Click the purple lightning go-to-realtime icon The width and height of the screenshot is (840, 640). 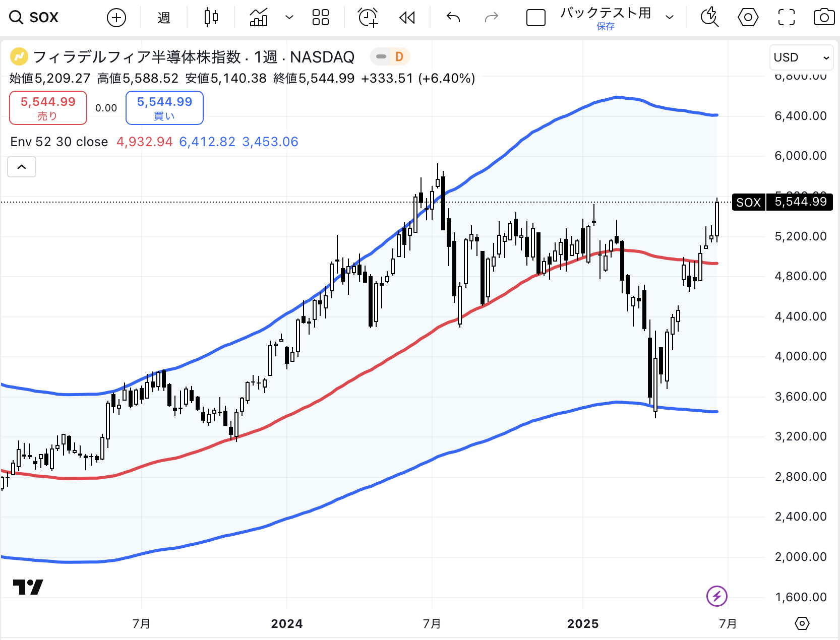[x=717, y=596]
